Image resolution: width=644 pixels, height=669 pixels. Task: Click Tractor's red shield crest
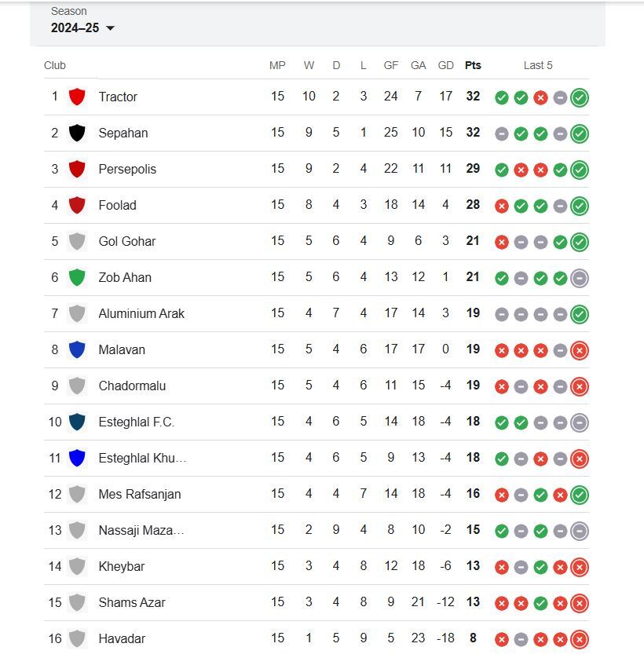click(77, 97)
